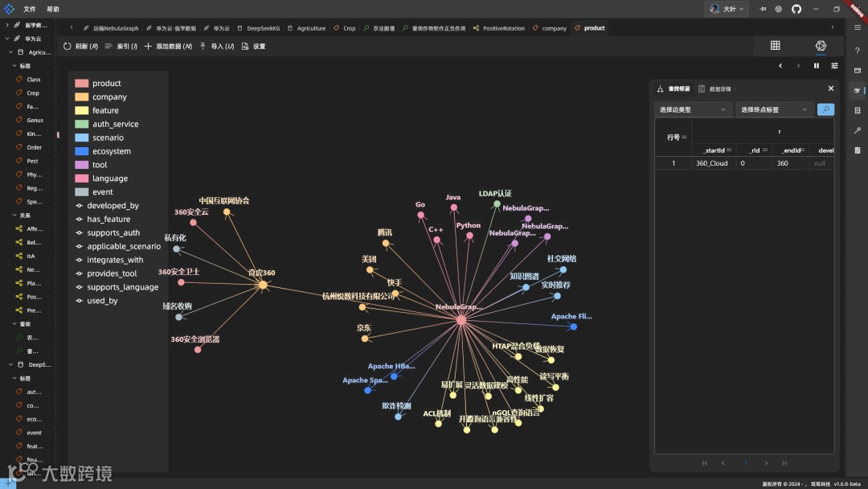
Task: Open 索引 index toolbar item
Action: click(121, 47)
